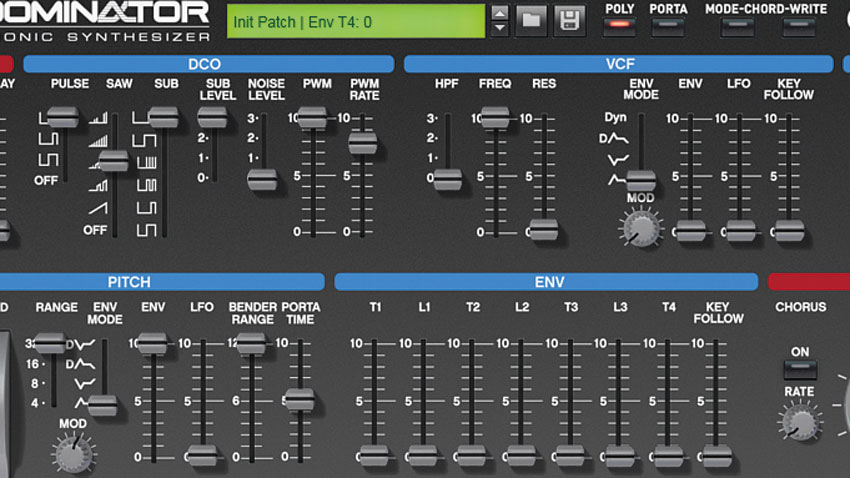Click DCO SUB waveform slider handle
The width and height of the screenshot is (850, 478).
click(163, 117)
